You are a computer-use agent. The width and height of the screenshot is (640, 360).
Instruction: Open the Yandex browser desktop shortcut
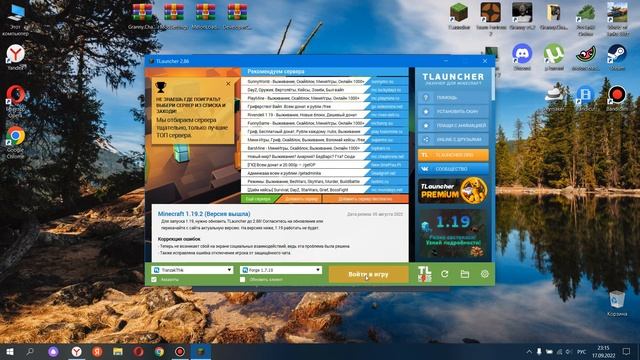(x=16, y=57)
